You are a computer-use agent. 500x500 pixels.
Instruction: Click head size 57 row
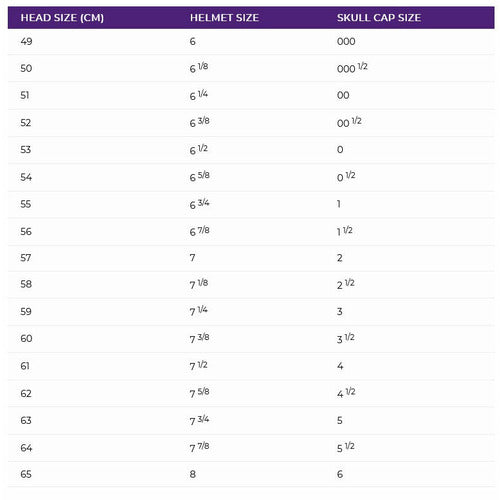[251, 258]
